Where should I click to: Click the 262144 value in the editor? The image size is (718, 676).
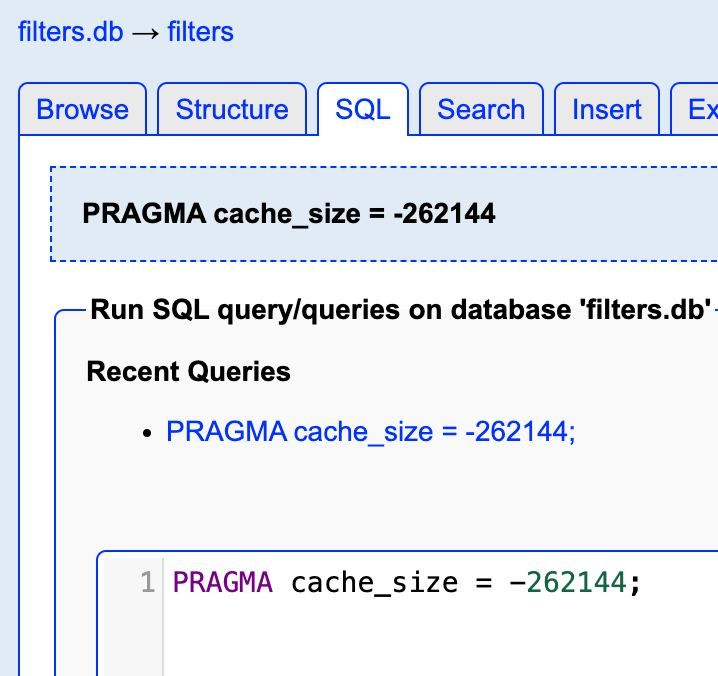(576, 582)
